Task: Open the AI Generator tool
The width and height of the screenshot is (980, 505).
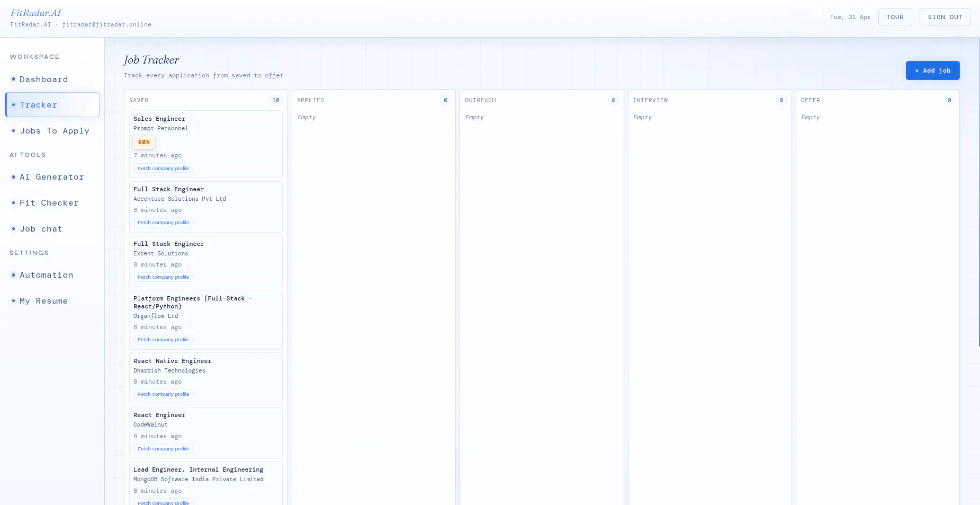Action: pos(52,177)
